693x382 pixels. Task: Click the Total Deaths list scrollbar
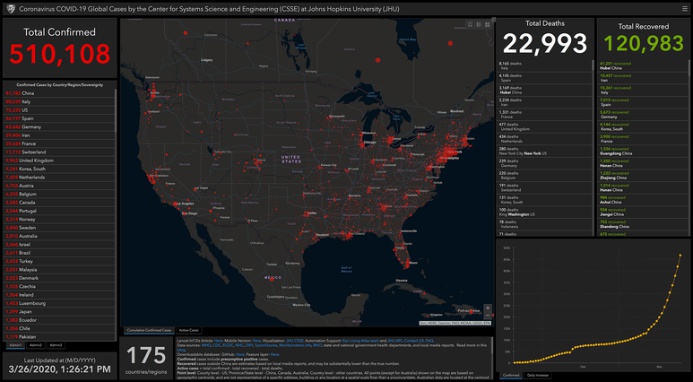[593, 65]
